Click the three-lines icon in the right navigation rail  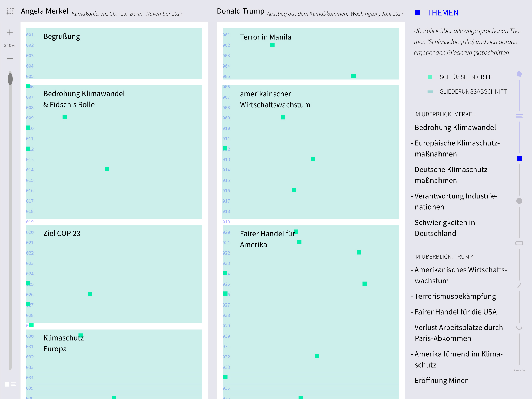click(519, 116)
